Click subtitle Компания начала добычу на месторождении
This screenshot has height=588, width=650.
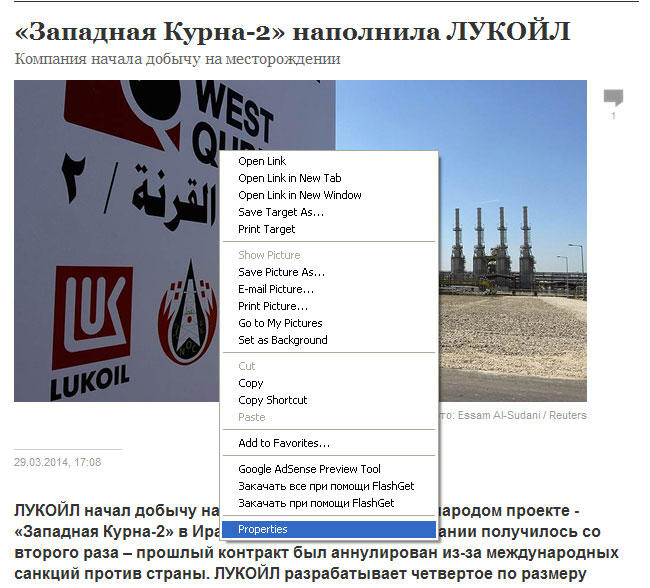click(x=177, y=59)
